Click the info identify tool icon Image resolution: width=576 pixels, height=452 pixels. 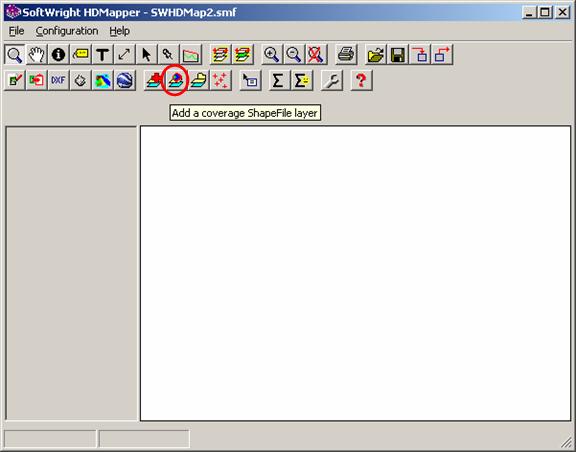pyautogui.click(x=58, y=55)
